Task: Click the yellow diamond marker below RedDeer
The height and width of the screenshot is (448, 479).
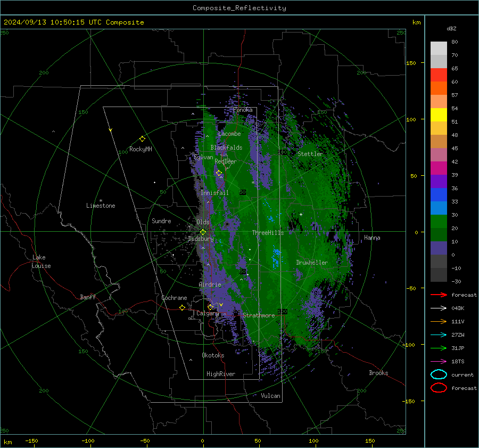Action: coord(219,173)
